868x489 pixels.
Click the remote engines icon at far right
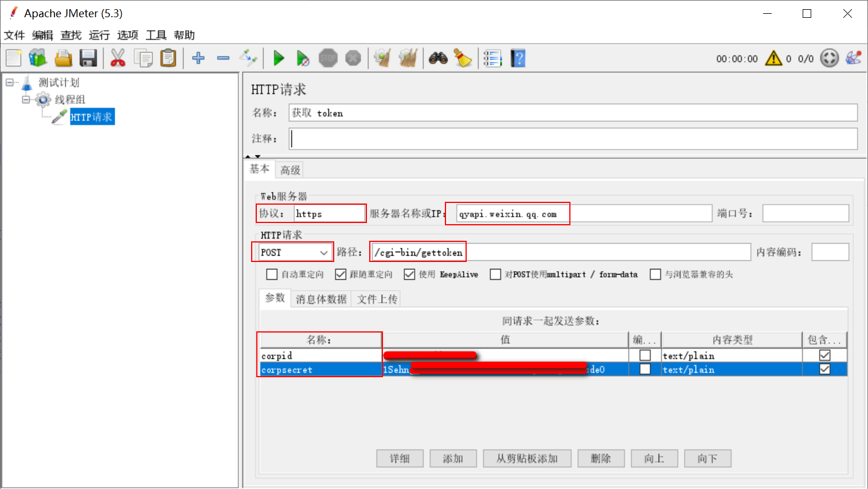(x=853, y=58)
